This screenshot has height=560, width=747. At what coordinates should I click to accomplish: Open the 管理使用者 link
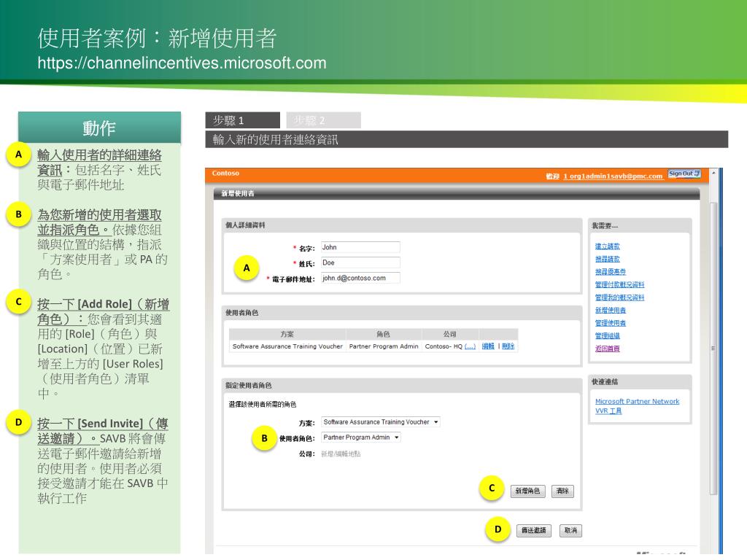pos(611,323)
